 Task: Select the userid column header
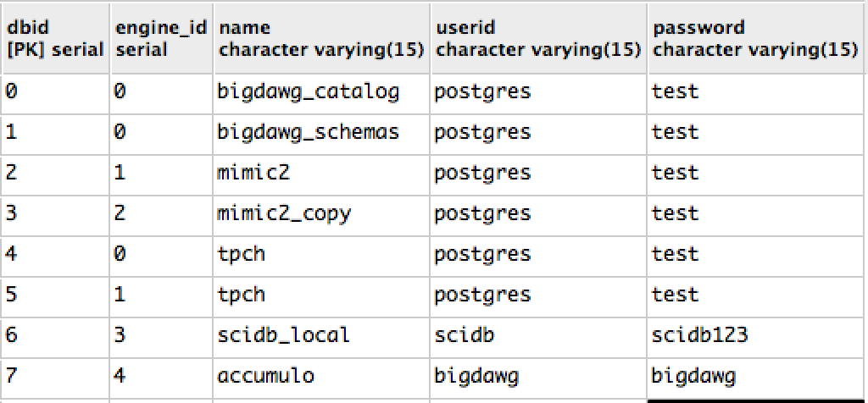537,39
